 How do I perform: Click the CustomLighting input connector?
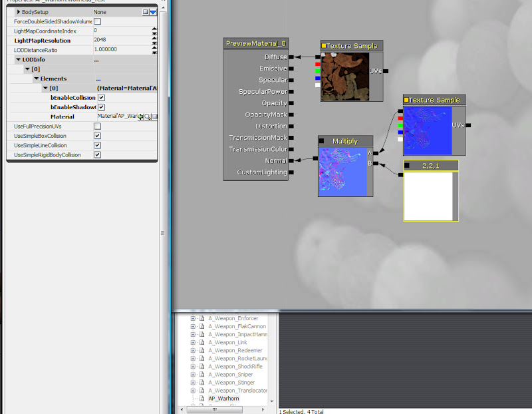pyautogui.click(x=291, y=172)
